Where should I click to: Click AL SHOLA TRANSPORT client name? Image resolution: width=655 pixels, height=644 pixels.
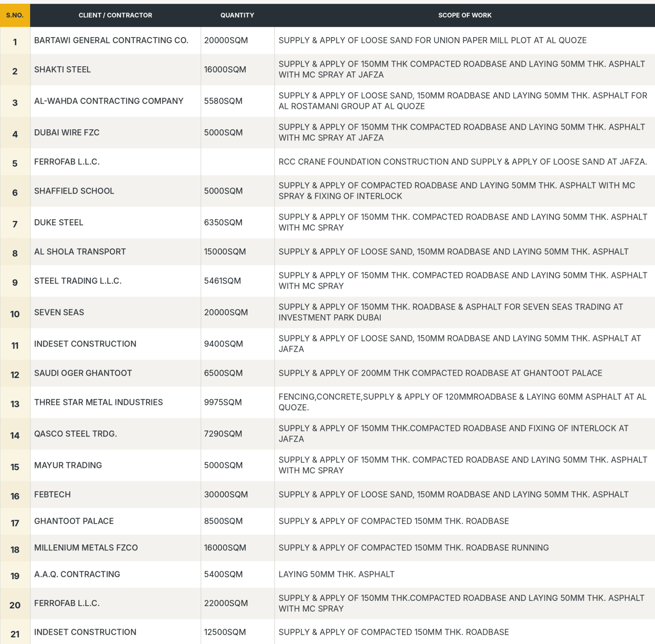80,252
